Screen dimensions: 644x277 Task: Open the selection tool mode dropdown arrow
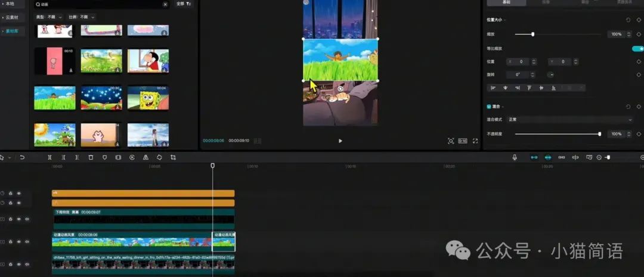tap(10, 158)
